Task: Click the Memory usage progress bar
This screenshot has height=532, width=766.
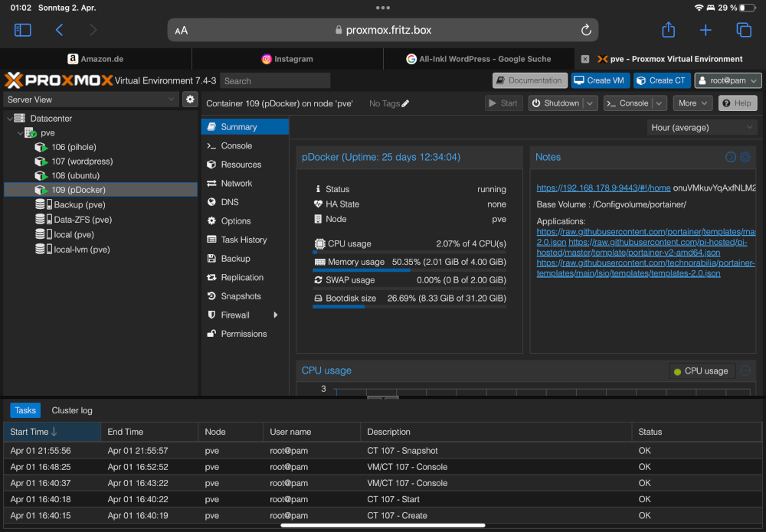Action: point(409,270)
